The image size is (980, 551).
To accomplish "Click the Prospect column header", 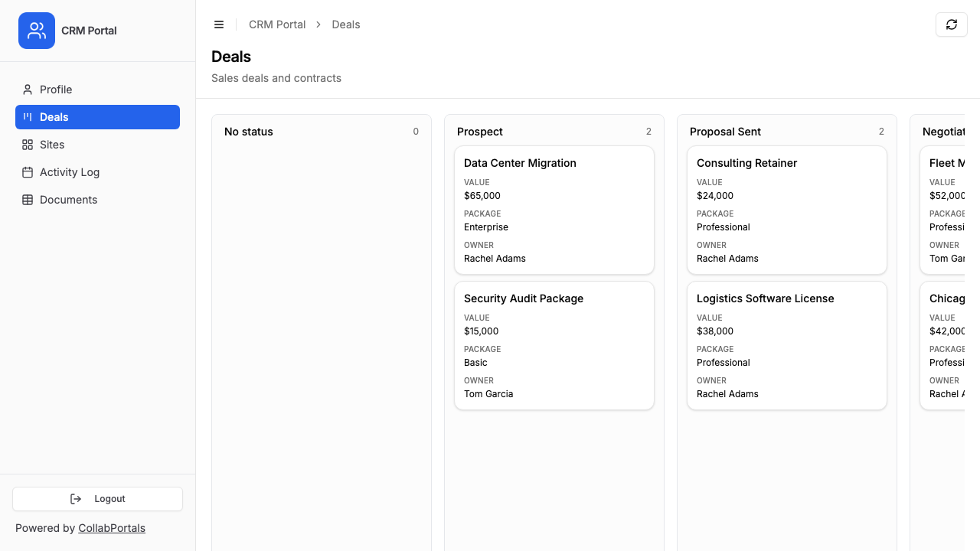I will coord(480,132).
